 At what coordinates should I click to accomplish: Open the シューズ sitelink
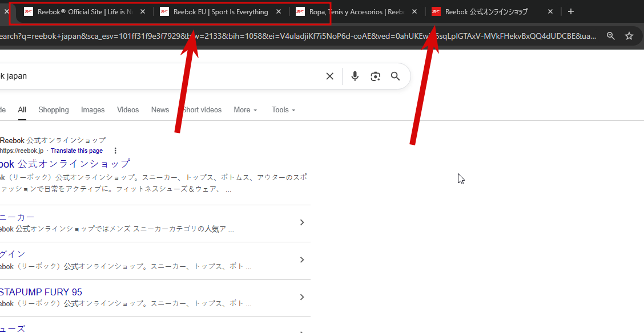pyautogui.click(x=13, y=329)
